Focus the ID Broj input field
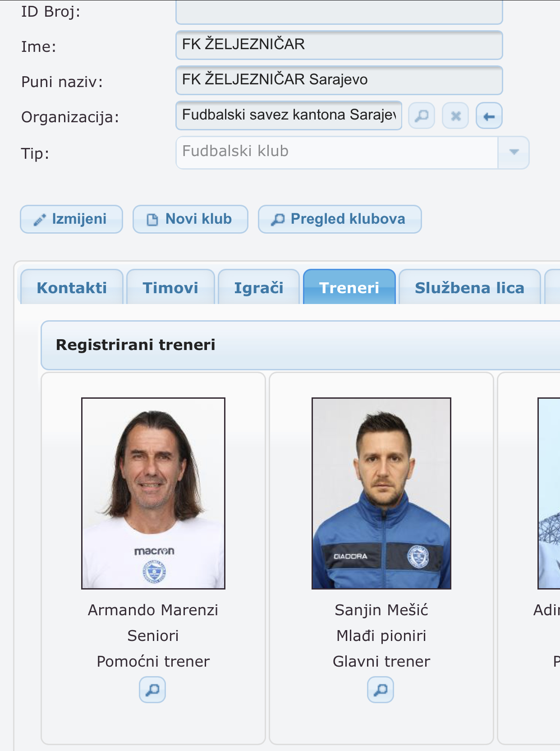 click(x=339, y=12)
